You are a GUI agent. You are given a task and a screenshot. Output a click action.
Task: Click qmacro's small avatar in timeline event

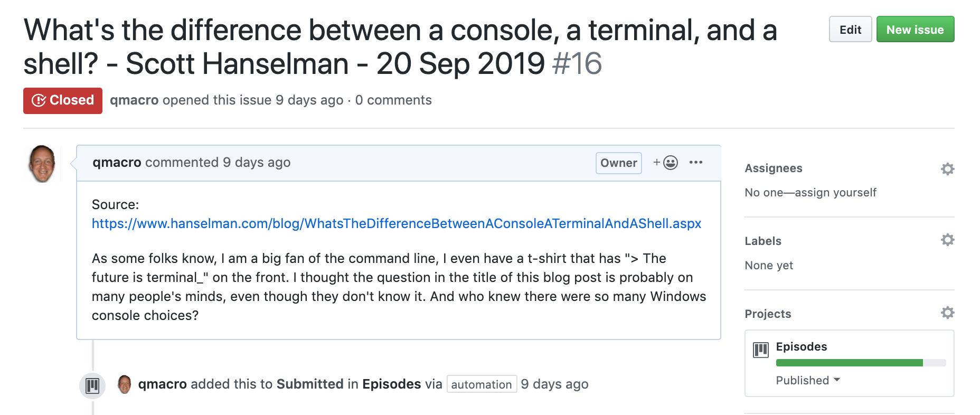124,384
